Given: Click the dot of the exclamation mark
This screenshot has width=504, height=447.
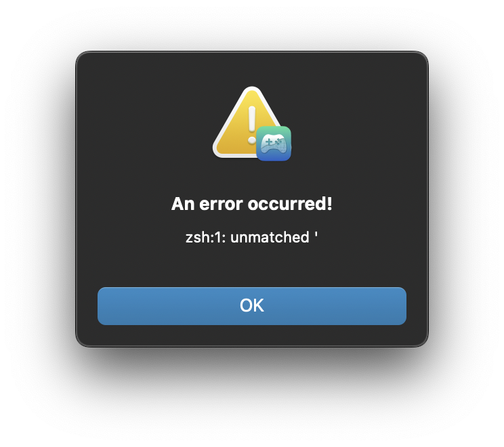Looking at the screenshot, I should (252, 141).
